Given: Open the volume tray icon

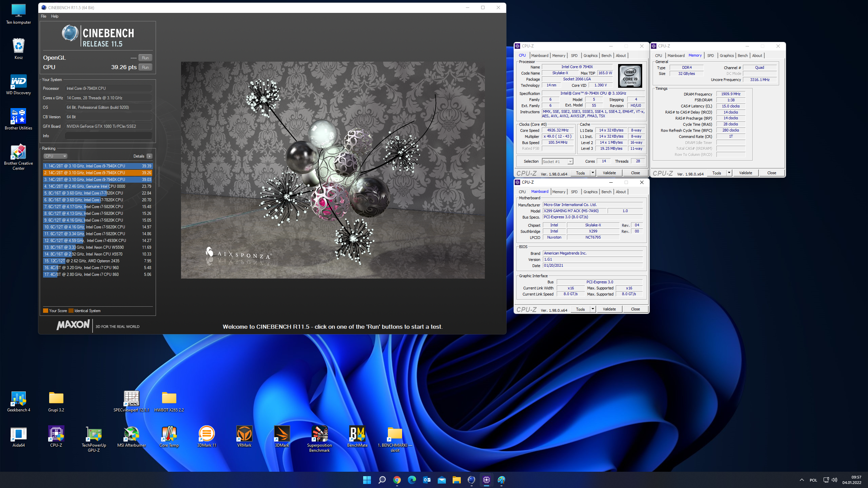Looking at the screenshot, I should click(834, 480).
